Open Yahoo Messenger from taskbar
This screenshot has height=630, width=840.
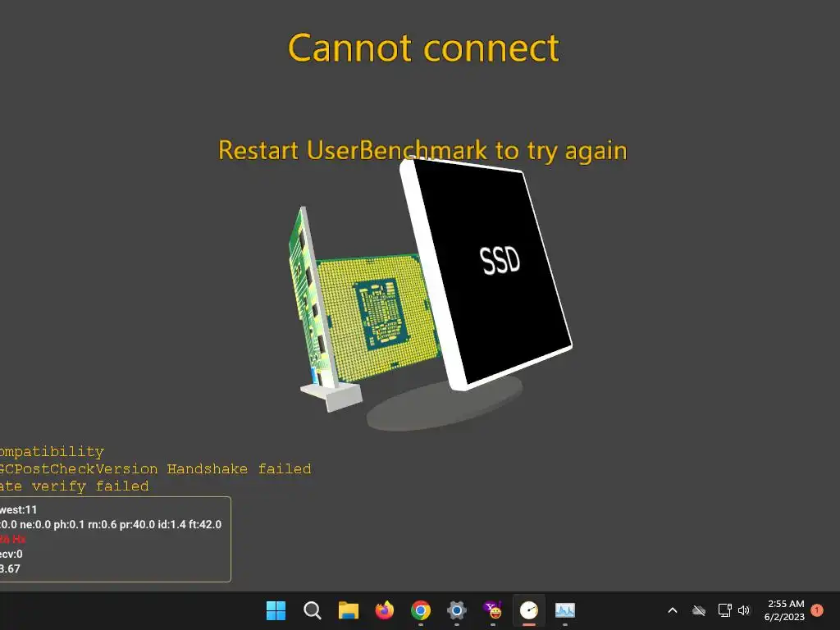493,610
